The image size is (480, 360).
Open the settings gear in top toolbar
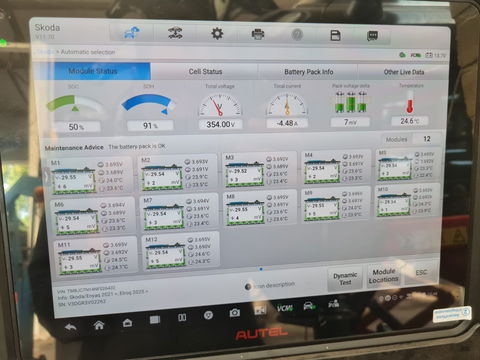pyautogui.click(x=217, y=34)
